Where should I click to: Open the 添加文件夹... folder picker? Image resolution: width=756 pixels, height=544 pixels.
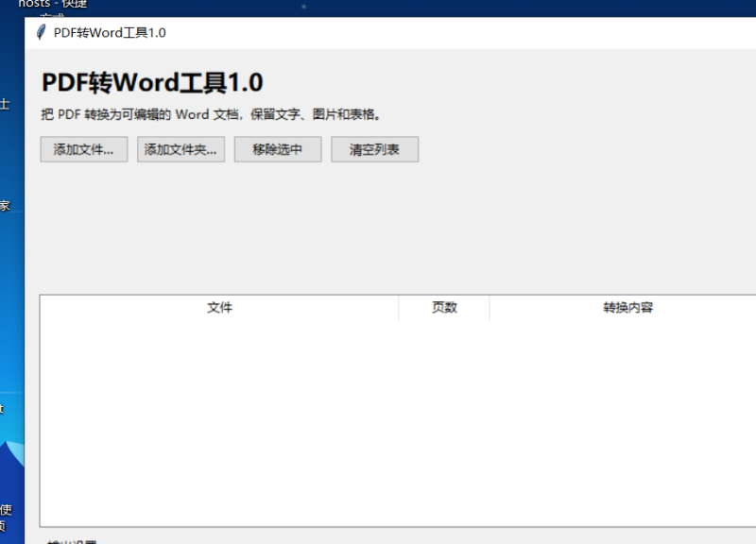[x=180, y=149]
